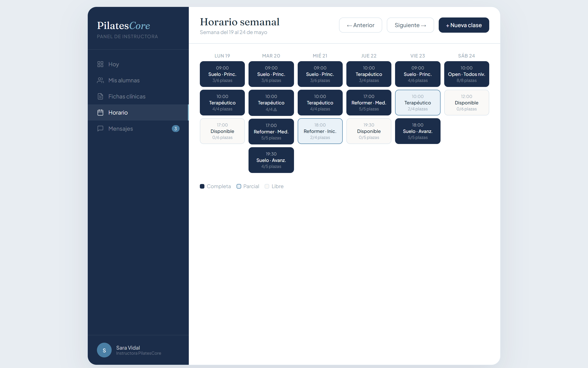Image resolution: width=588 pixels, height=368 pixels.
Task: Select Monday 17:00 Disponible slot
Action: (222, 131)
